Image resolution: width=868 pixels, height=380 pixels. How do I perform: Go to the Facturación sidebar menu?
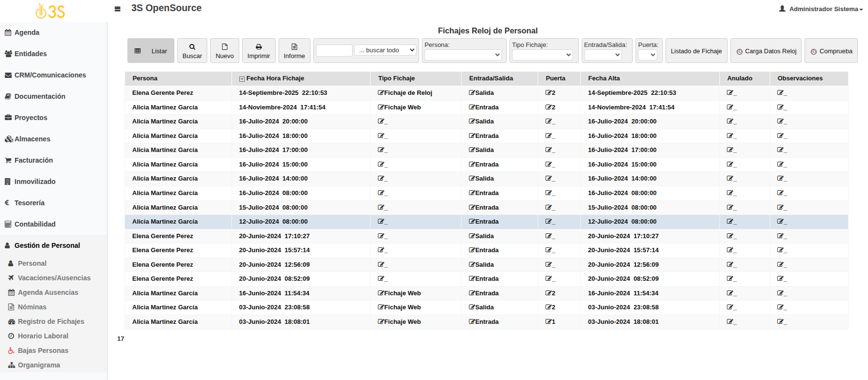tap(33, 160)
